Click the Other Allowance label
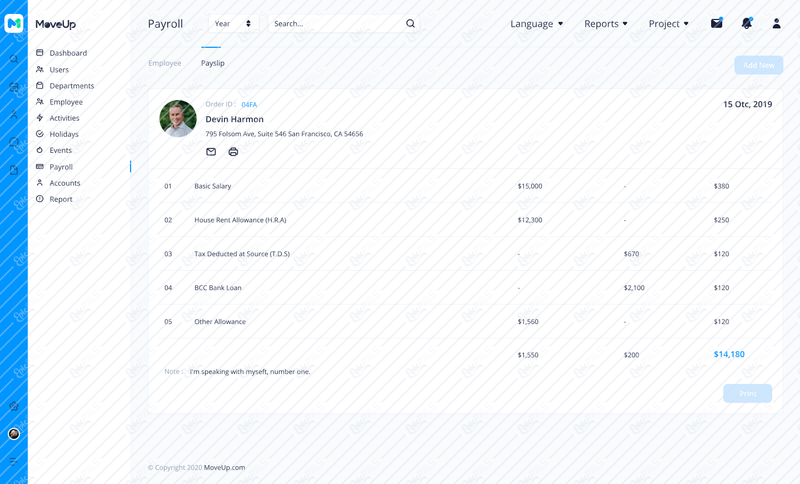The width and height of the screenshot is (800, 484). [x=220, y=321]
